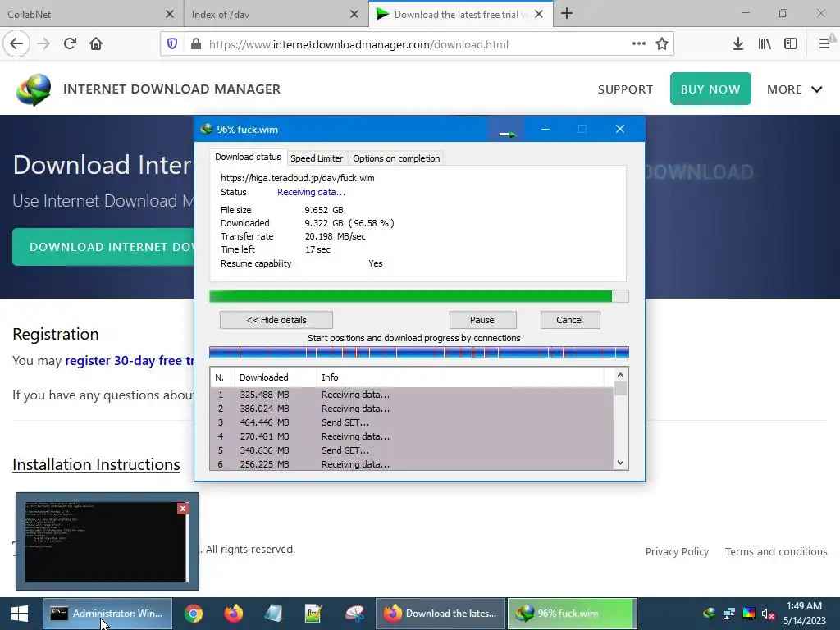Open the Firefox home page icon

point(96,44)
